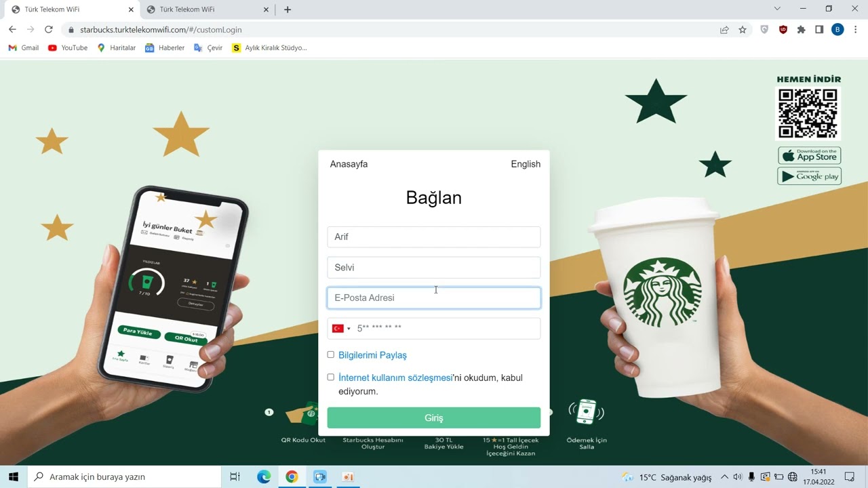The width and height of the screenshot is (868, 488).
Task: Open the Bilgilerimi Paylaş link
Action: [372, 355]
